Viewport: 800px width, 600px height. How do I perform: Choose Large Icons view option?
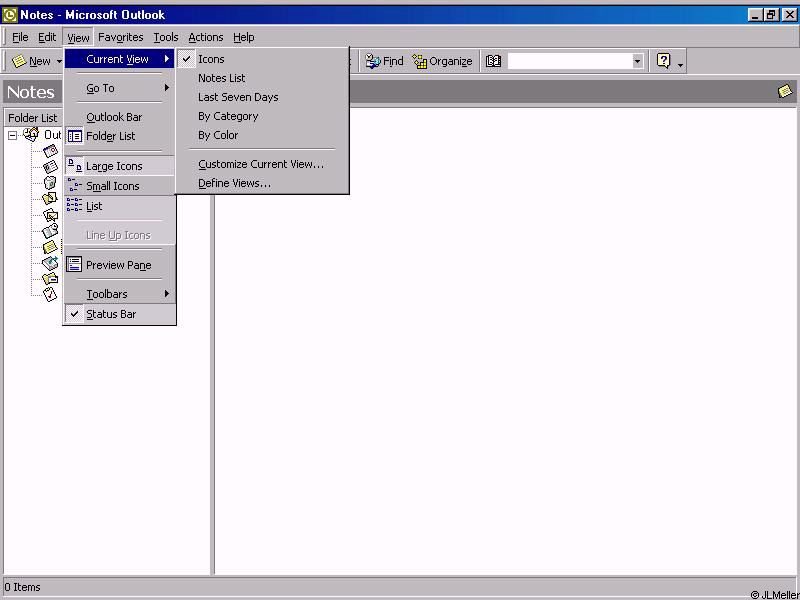point(119,166)
